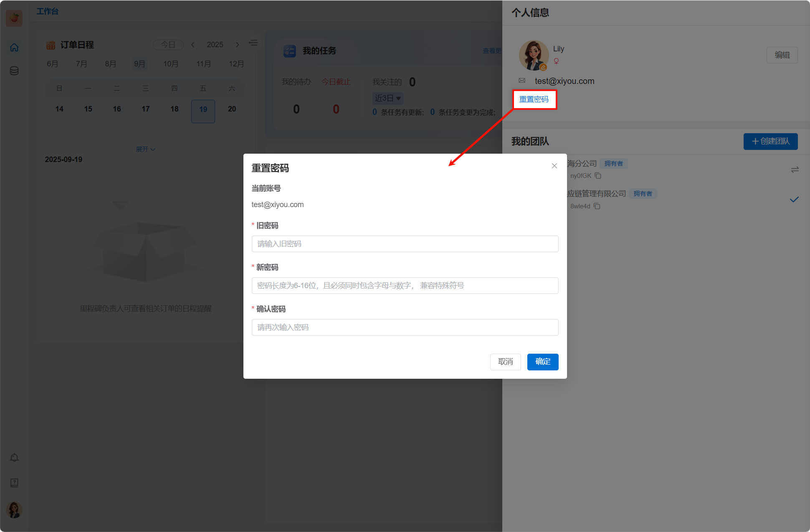This screenshot has width=810, height=532.
Task: Copy team code ny0fGK
Action: [x=598, y=176]
